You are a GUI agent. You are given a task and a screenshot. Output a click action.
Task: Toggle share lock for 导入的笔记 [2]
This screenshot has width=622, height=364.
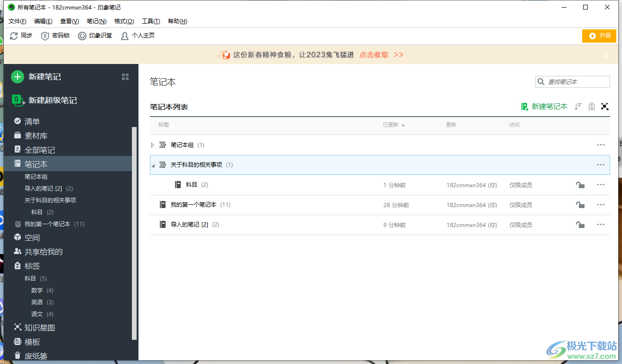(x=580, y=225)
